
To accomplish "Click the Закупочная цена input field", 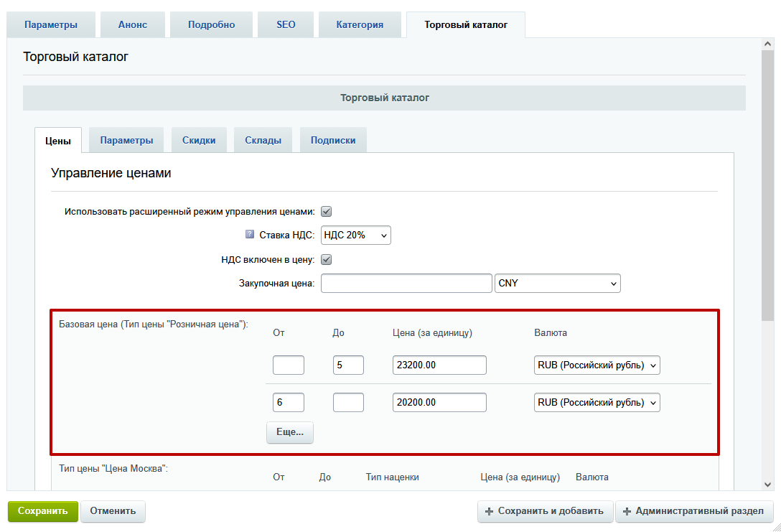I will (x=406, y=284).
